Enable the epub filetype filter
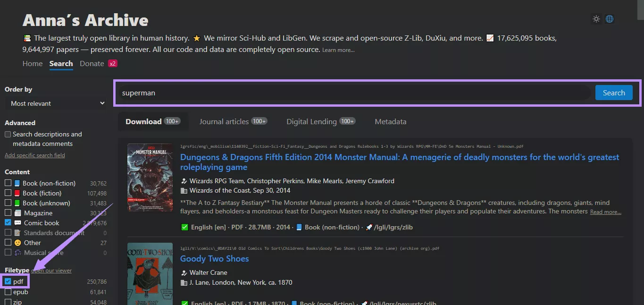The width and height of the screenshot is (644, 305). [x=8, y=292]
